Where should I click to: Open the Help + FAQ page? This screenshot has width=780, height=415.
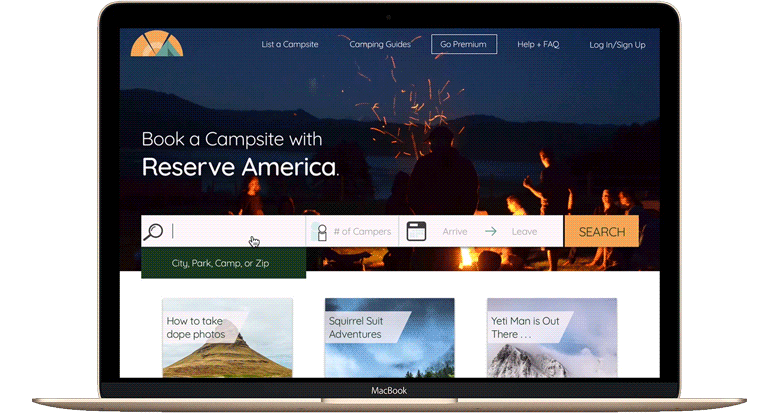(538, 44)
